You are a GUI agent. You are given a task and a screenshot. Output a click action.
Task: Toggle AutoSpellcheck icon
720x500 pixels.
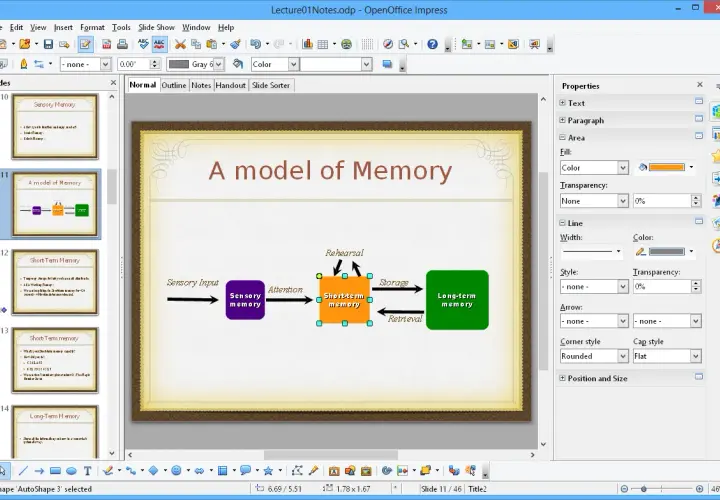click(x=159, y=44)
